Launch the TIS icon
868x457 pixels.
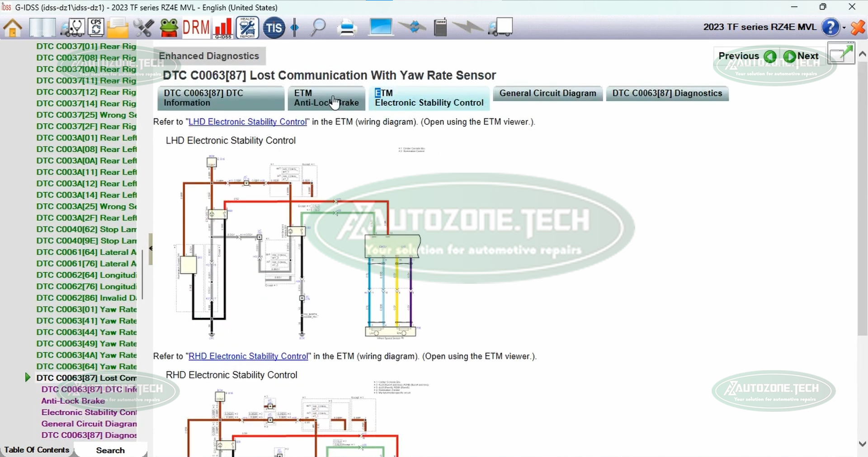point(274,28)
